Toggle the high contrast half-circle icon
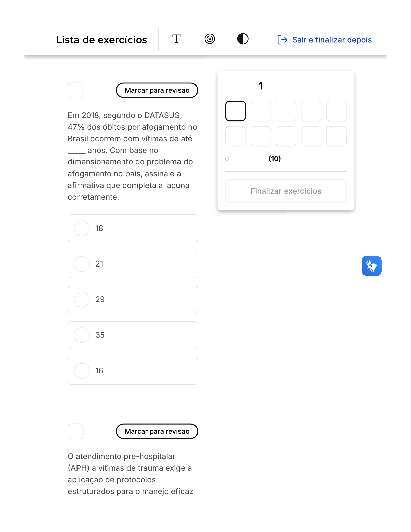The width and height of the screenshot is (411, 532). [x=243, y=39]
